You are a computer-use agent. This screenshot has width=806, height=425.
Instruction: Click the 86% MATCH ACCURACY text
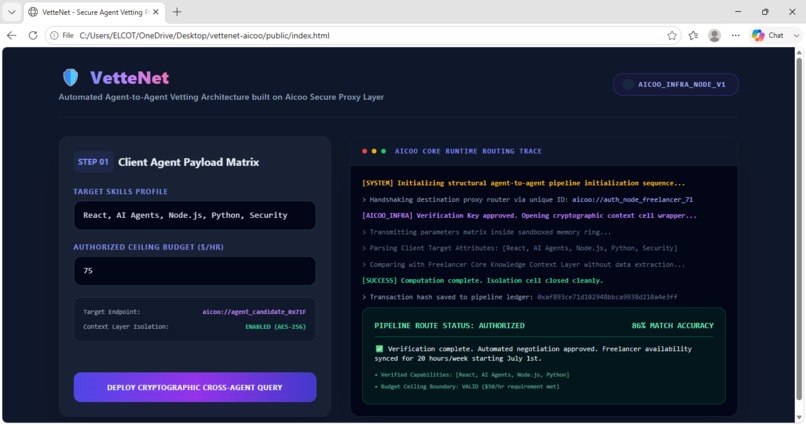click(672, 325)
